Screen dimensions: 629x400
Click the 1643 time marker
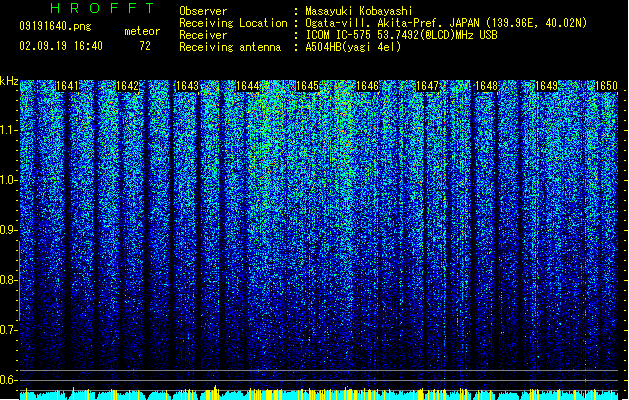[x=187, y=86]
